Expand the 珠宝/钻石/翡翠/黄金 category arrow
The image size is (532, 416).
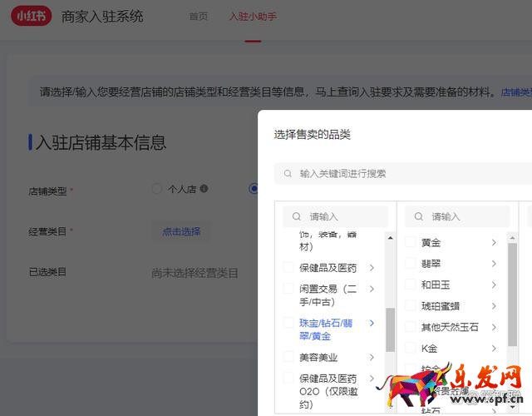point(372,323)
